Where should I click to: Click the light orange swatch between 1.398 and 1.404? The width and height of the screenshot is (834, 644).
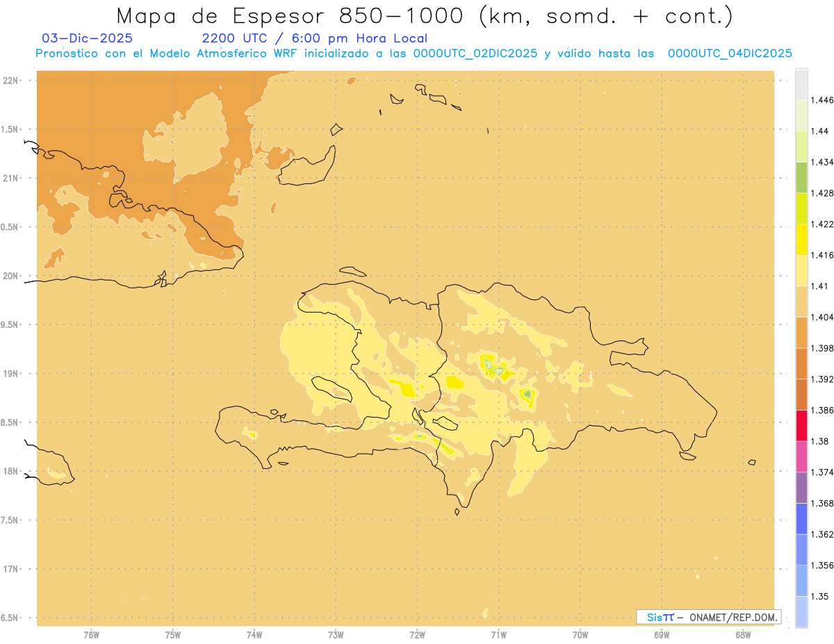click(x=801, y=332)
